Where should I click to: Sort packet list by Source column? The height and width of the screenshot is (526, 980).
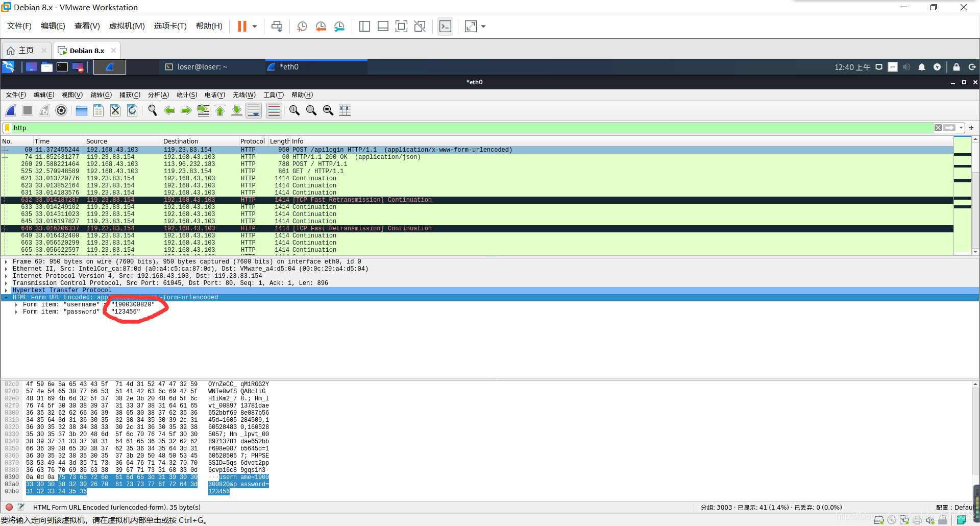(x=123, y=141)
